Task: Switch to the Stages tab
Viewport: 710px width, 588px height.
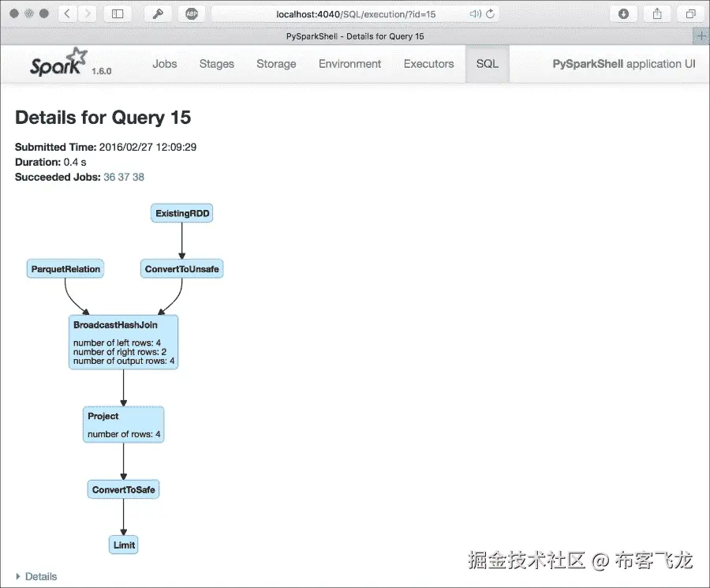Action: point(216,64)
